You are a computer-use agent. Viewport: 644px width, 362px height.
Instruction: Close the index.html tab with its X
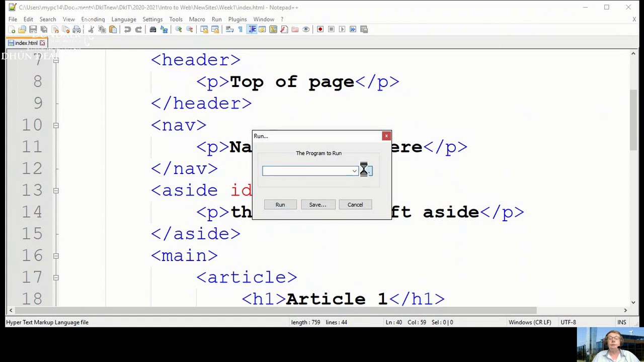coord(42,43)
